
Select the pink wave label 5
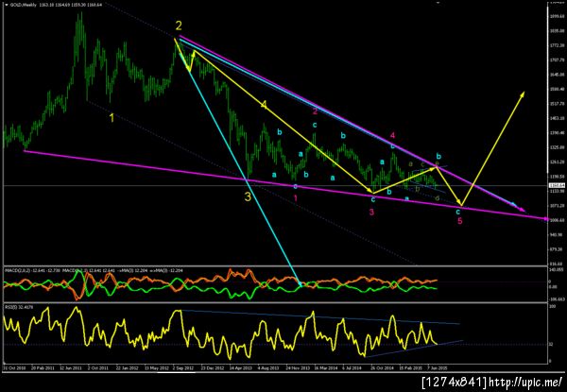[x=460, y=221]
